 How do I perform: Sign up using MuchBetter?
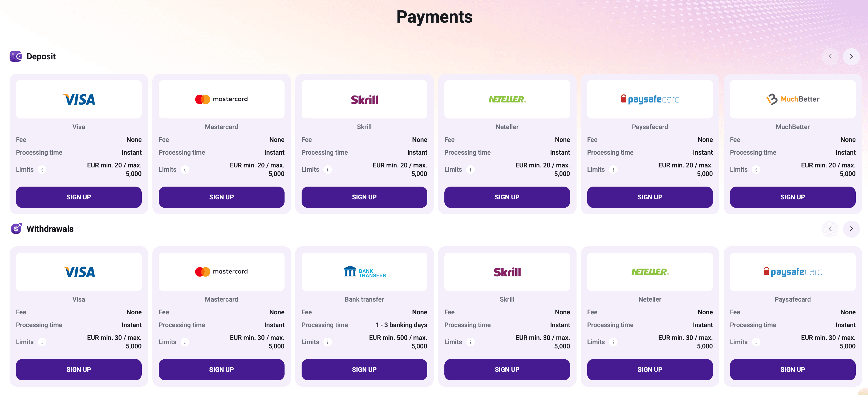pos(793,197)
